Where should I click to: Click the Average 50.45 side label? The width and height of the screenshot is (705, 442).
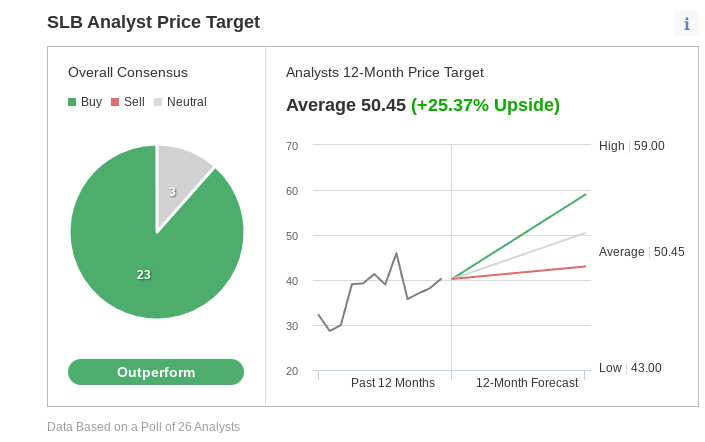[642, 252]
